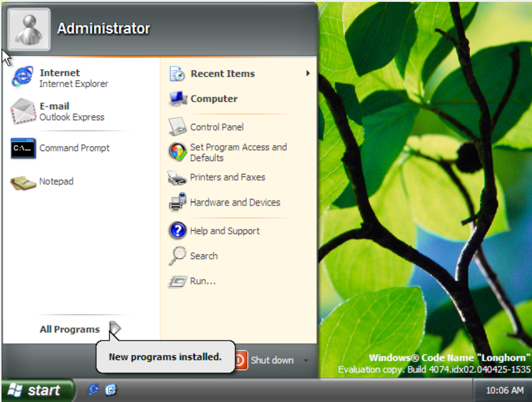Click the Control Panel icon
This screenshot has height=402, width=532.
tap(178, 127)
